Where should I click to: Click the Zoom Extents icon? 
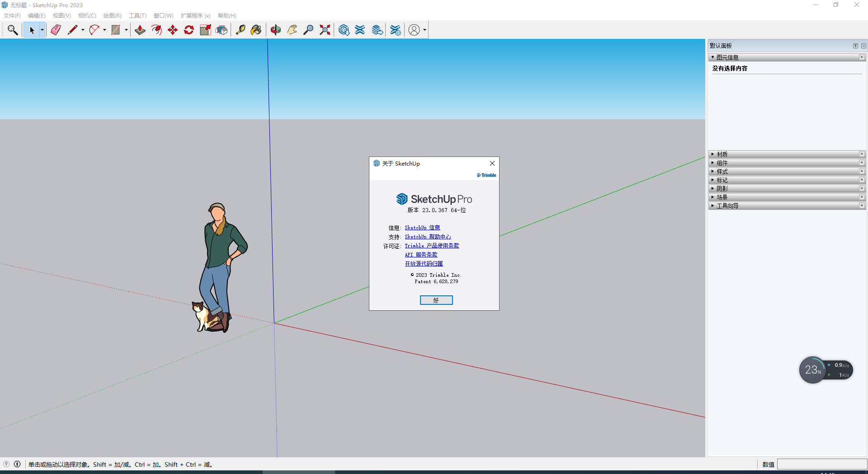click(325, 30)
